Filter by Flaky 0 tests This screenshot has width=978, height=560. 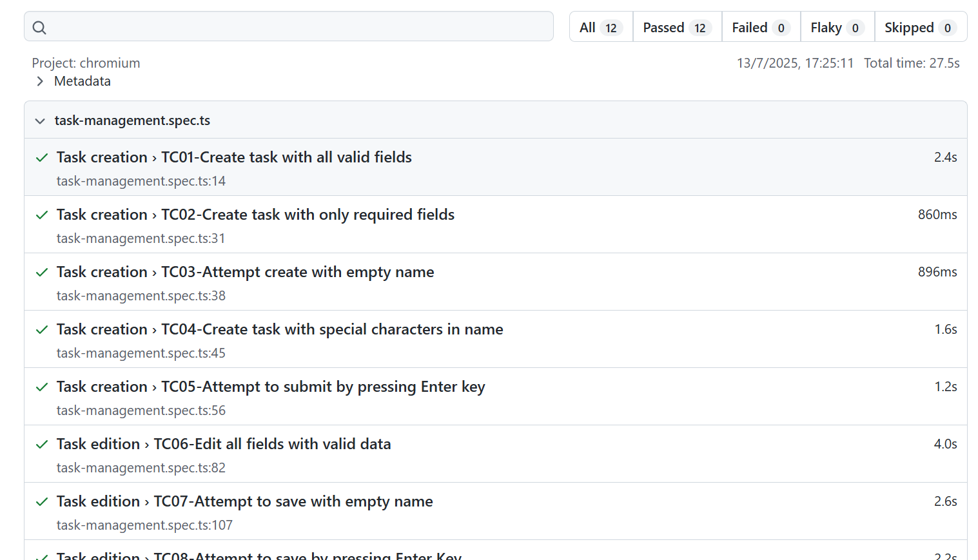click(x=837, y=27)
